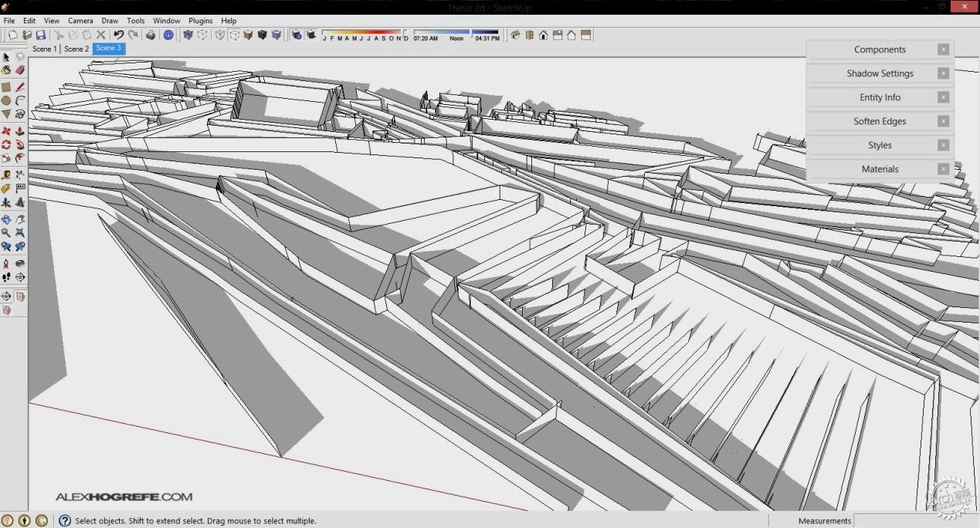The height and width of the screenshot is (528, 980).
Task: Select the Push/Pull tool
Action: tap(20, 131)
